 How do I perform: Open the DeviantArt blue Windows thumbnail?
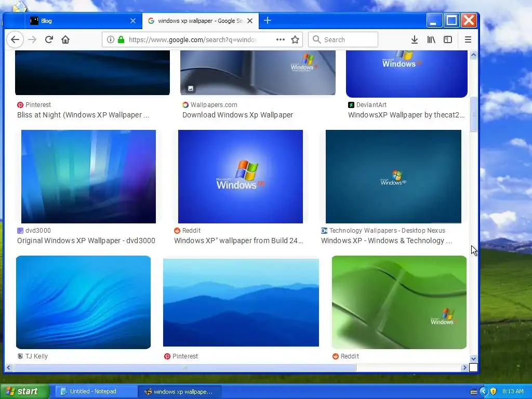click(x=407, y=74)
